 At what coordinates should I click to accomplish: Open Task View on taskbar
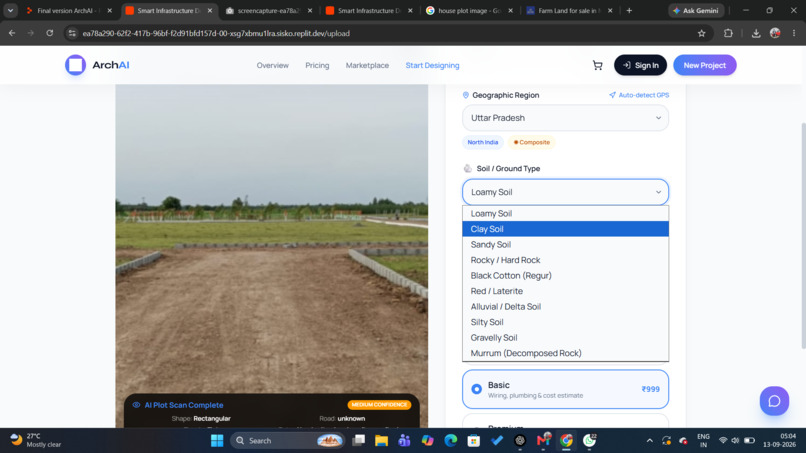click(x=358, y=441)
